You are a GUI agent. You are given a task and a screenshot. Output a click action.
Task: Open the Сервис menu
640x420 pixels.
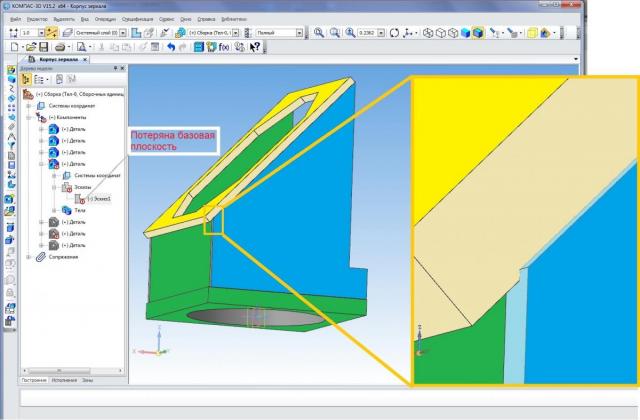167,19
